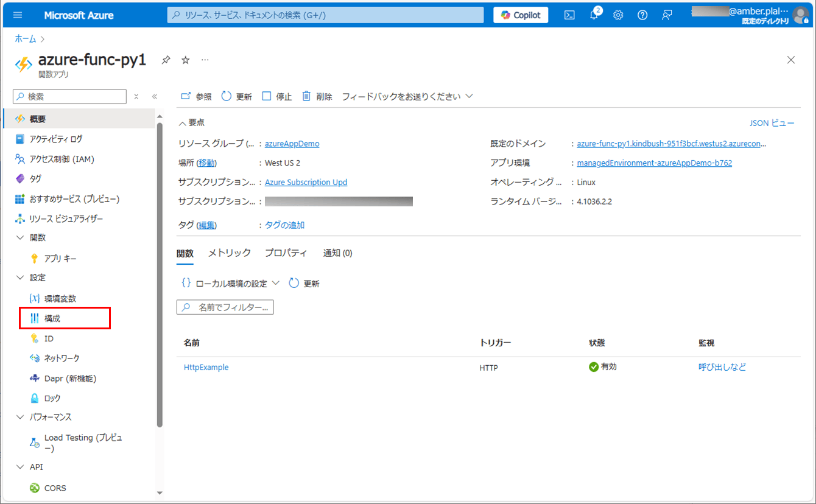The image size is (816, 504).
Task: Click the 更新 refresh toolbar button
Action: (x=236, y=96)
